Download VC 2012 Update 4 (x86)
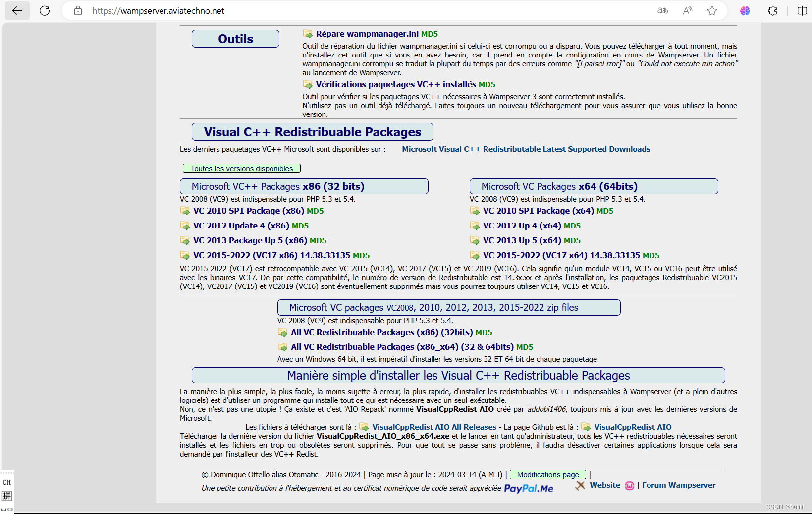This screenshot has height=514, width=812. tap(241, 226)
